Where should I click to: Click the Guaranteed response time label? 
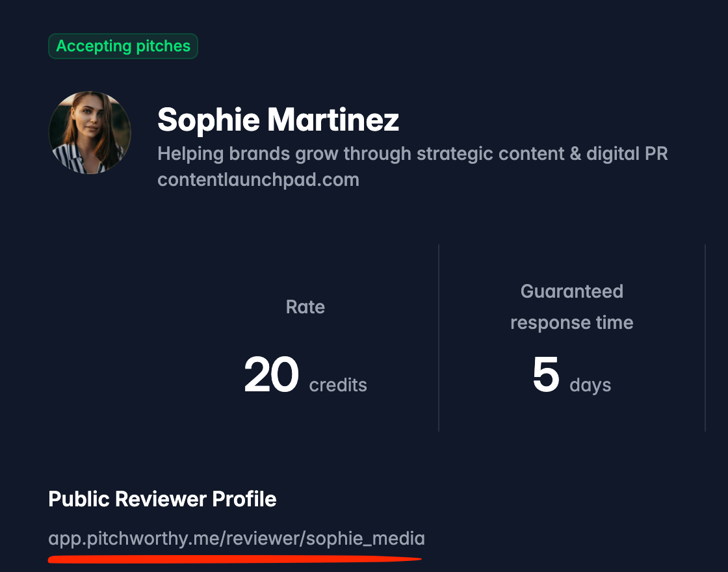pos(571,307)
